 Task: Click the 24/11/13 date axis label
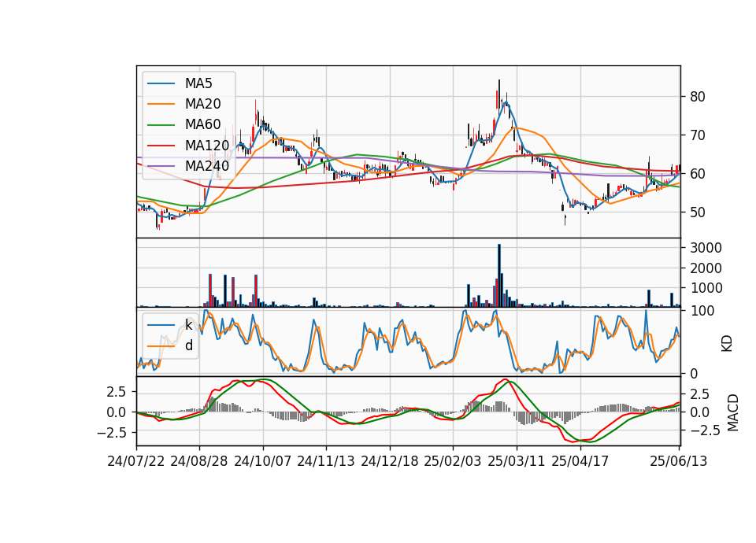(x=326, y=461)
